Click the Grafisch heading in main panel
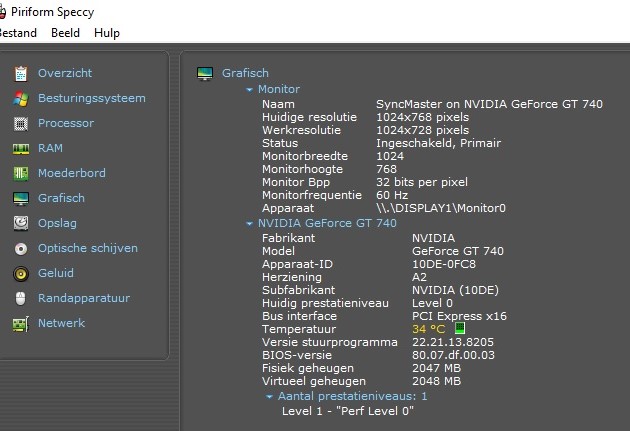 click(245, 73)
